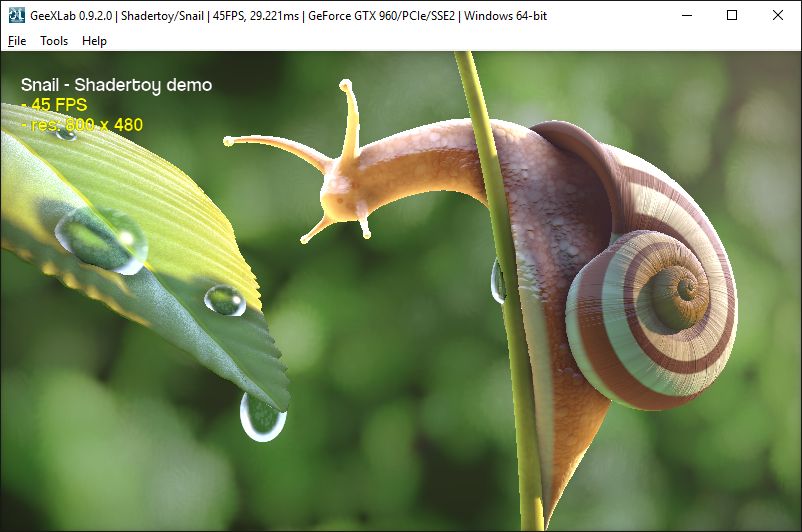Click the window title bar text

click(x=288, y=16)
